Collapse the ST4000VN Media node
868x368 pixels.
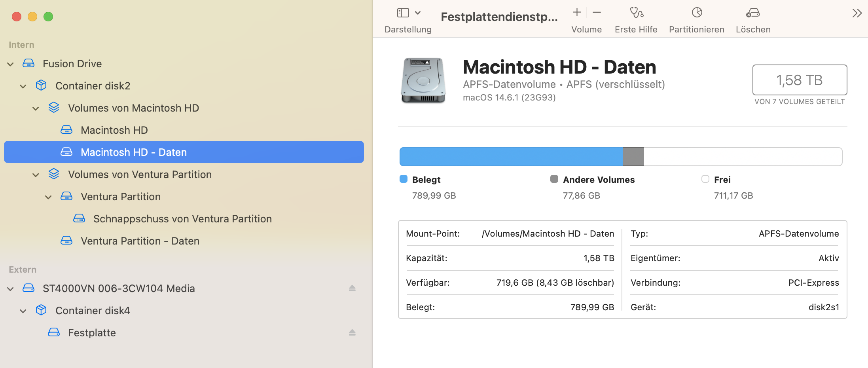pyautogui.click(x=11, y=289)
